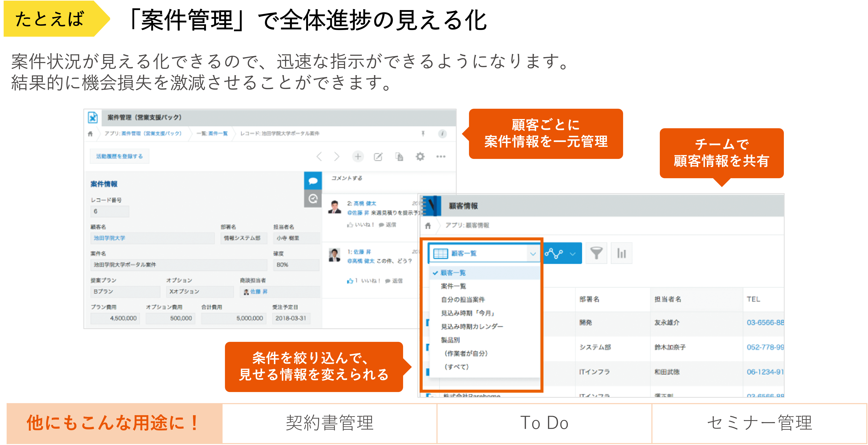Click the いいね! like thumbs-up on 佐藤's comment
Viewport: 868px width, 445px height.
click(351, 281)
